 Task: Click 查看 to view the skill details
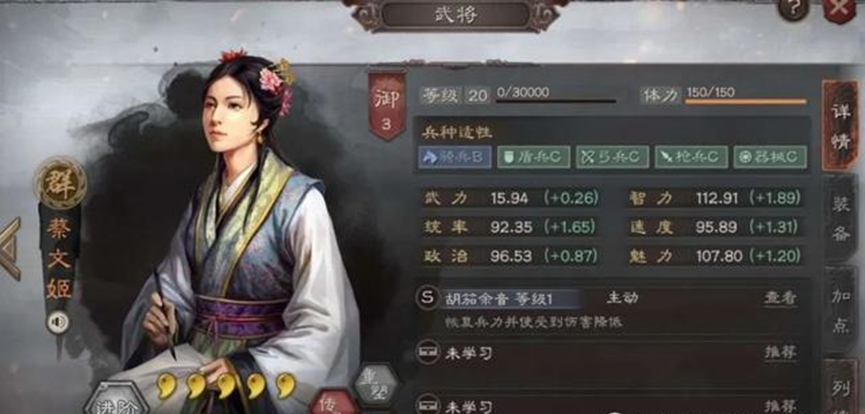pos(781,298)
